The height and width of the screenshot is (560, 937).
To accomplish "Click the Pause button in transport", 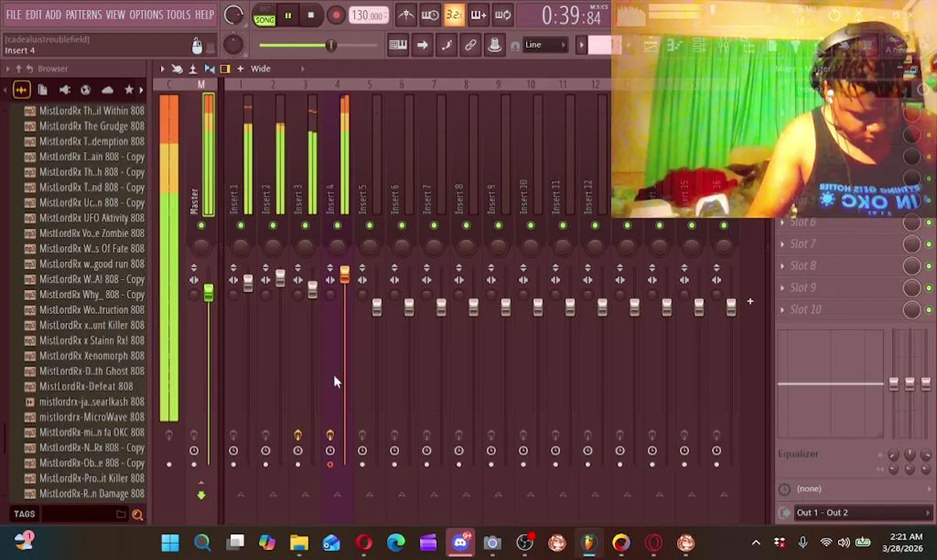I will click(288, 16).
